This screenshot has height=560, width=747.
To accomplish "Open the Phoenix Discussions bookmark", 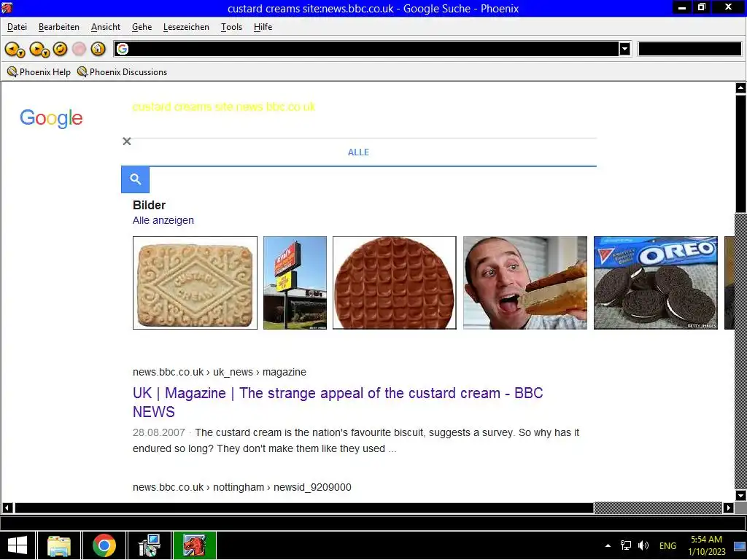I will tap(122, 72).
